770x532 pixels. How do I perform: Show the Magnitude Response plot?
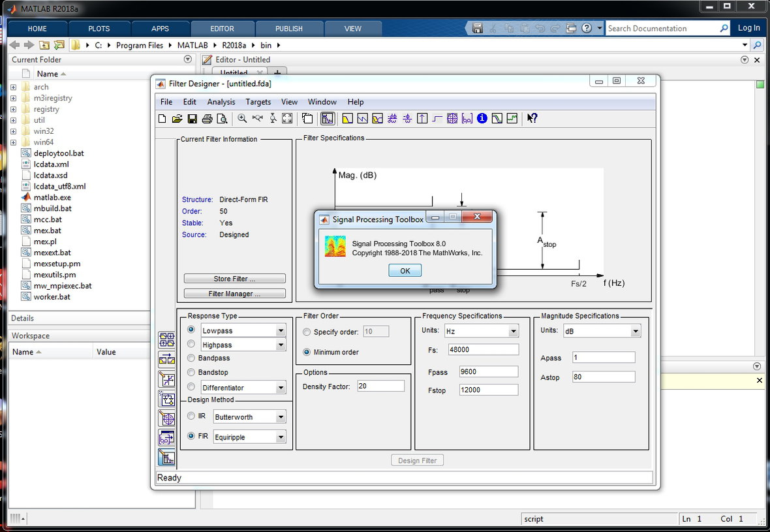(x=347, y=118)
